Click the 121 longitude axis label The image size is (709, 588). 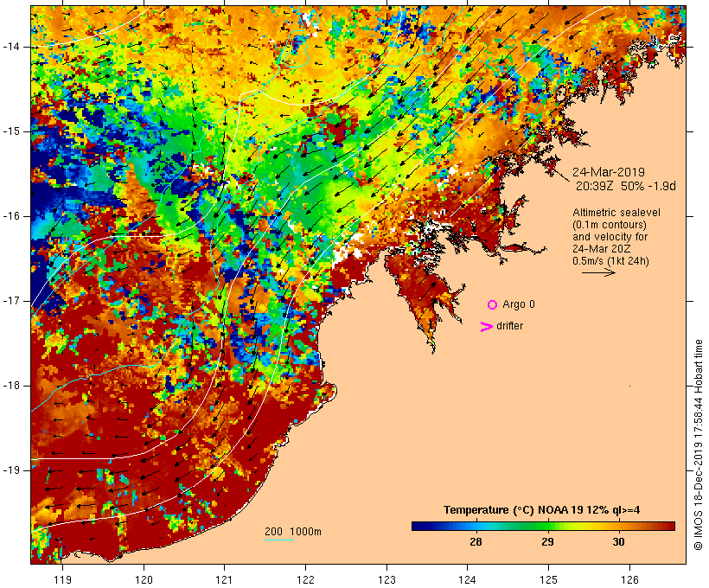[224, 579]
